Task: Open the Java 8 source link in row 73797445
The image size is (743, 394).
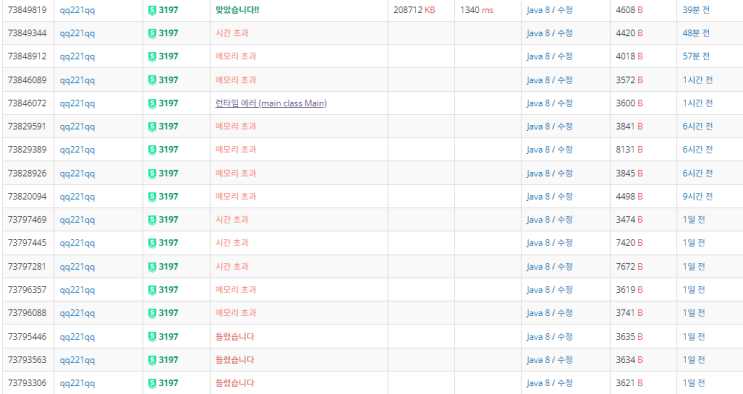Action: pyautogui.click(x=538, y=243)
